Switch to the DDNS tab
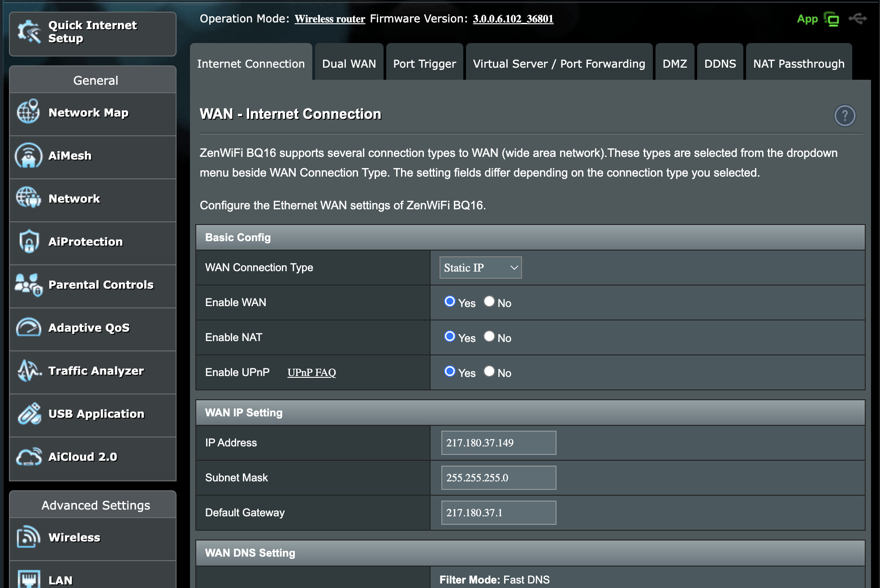The image size is (880, 588). tap(720, 62)
